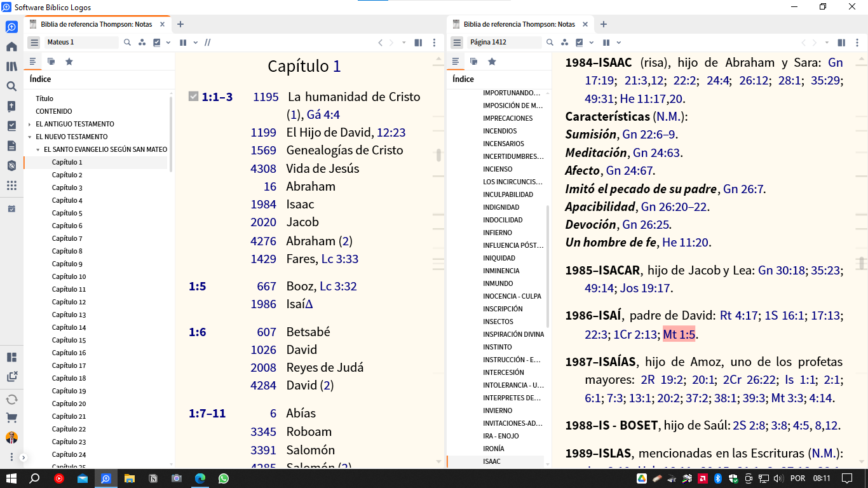Viewport: 868px width, 488px height.
Task: Select the favorites star tab in left panel
Action: [69, 62]
